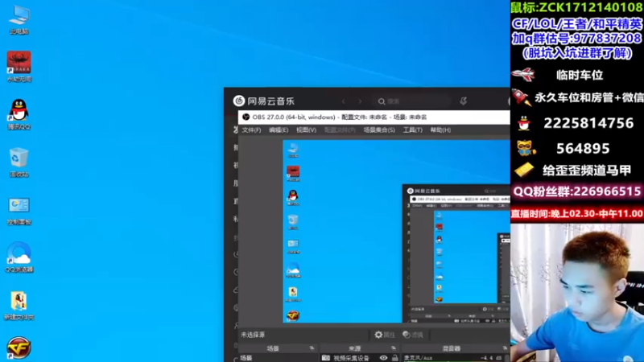This screenshot has height=362, width=644.
Task: Click the OBS logo in title bar
Action: (246, 117)
